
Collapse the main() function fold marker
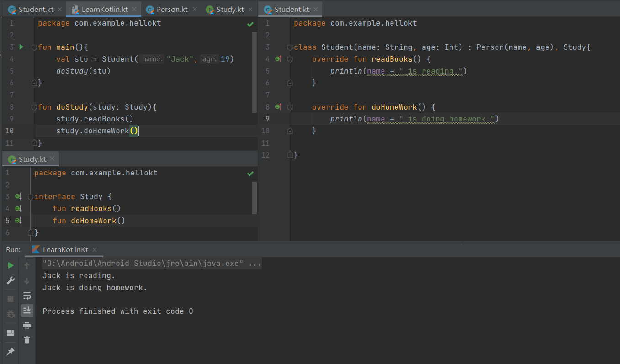(x=34, y=47)
